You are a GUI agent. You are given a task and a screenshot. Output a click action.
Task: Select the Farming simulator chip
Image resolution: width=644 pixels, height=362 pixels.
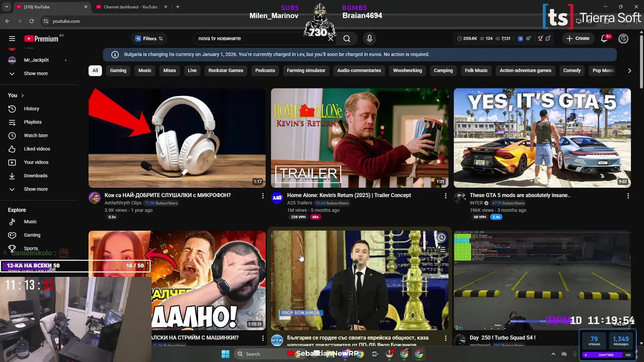306,70
